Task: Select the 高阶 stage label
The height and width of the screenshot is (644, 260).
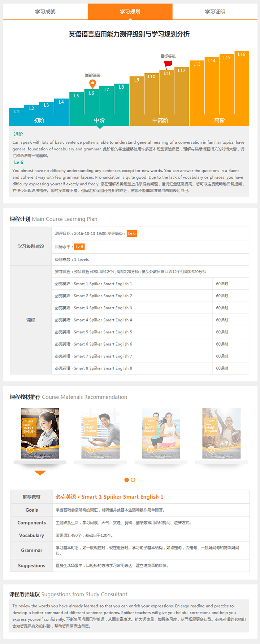Action: coord(220,121)
